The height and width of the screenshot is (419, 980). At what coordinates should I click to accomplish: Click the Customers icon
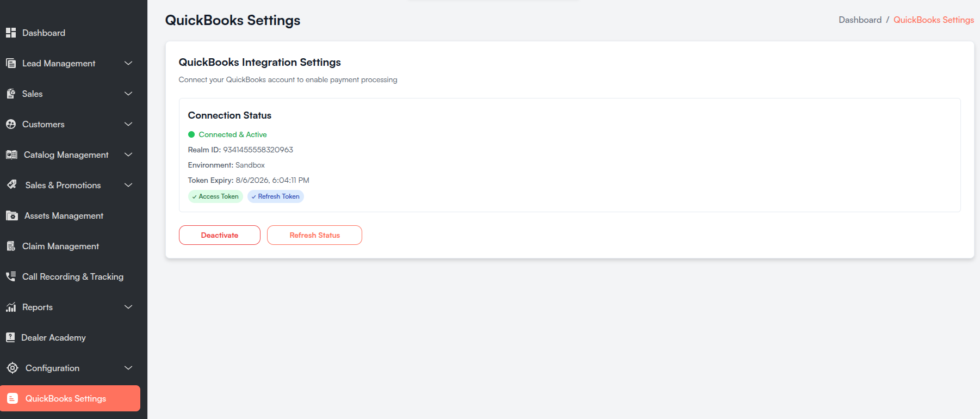(11, 124)
